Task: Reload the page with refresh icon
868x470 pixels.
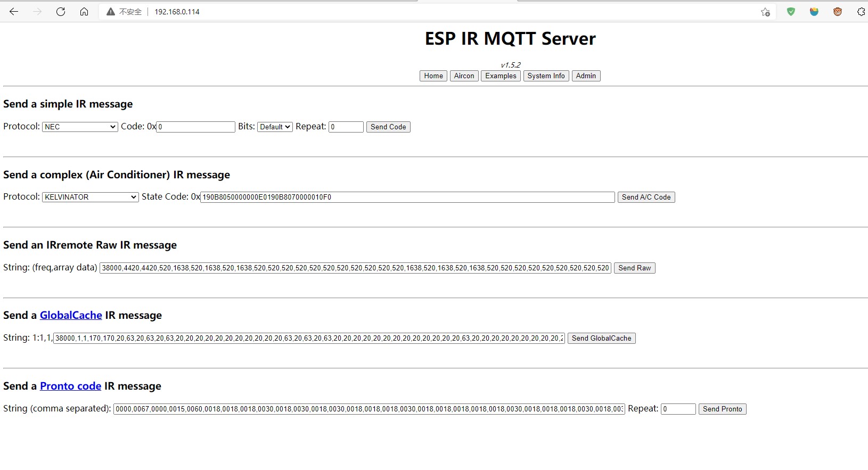Action: [61, 12]
